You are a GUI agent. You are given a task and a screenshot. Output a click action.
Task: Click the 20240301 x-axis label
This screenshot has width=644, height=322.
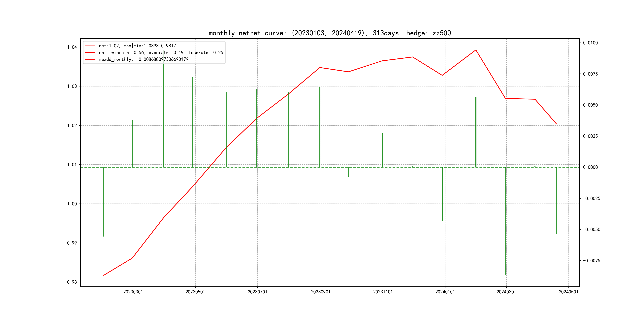coord(506,292)
